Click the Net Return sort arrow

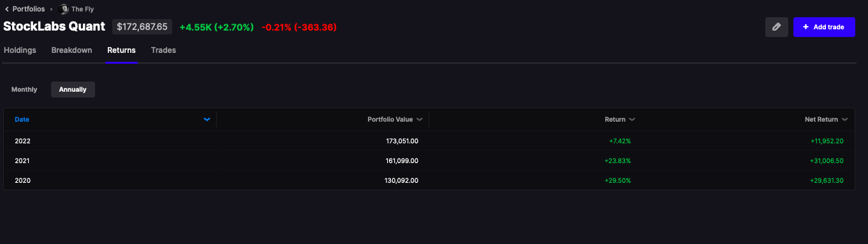[844, 119]
